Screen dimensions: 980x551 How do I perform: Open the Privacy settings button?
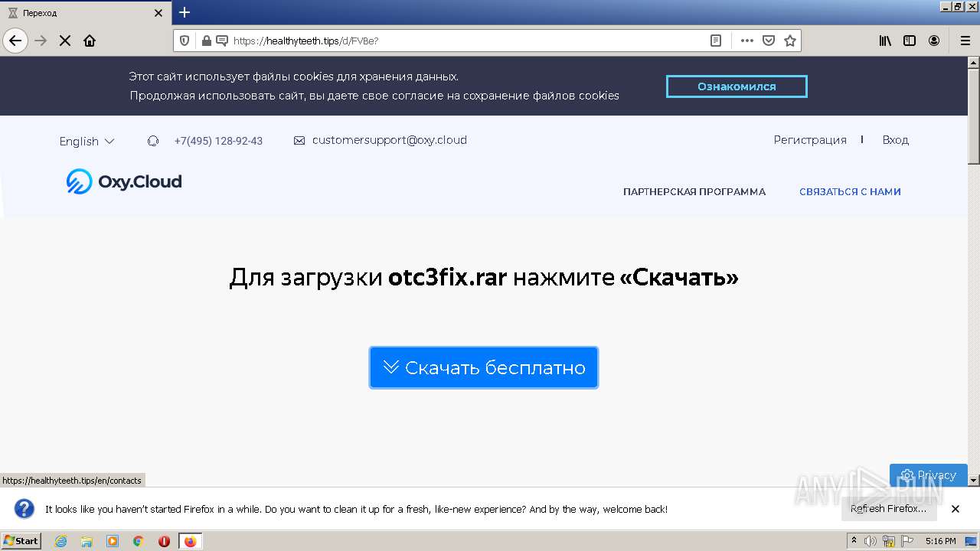(928, 474)
